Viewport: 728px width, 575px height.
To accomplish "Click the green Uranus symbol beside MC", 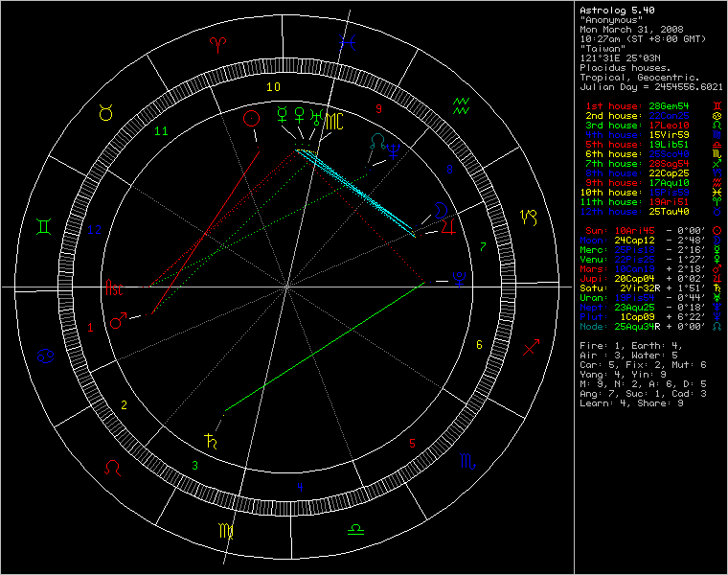I will (316, 117).
